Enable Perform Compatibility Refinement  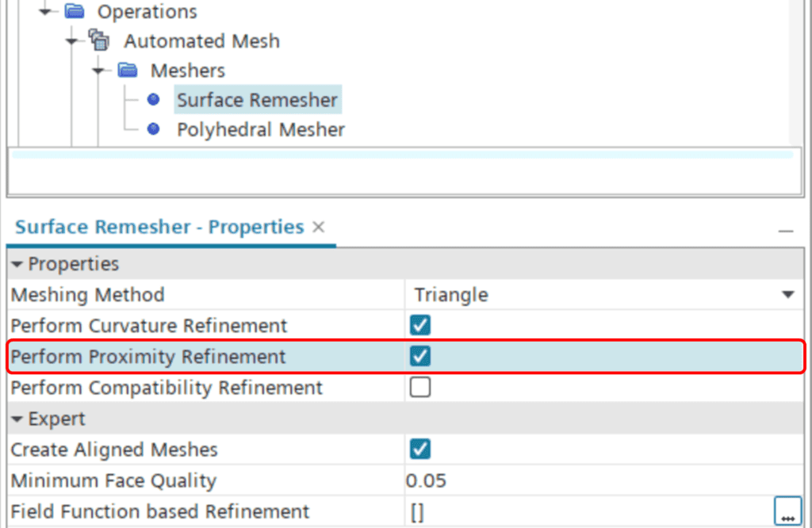tap(420, 388)
